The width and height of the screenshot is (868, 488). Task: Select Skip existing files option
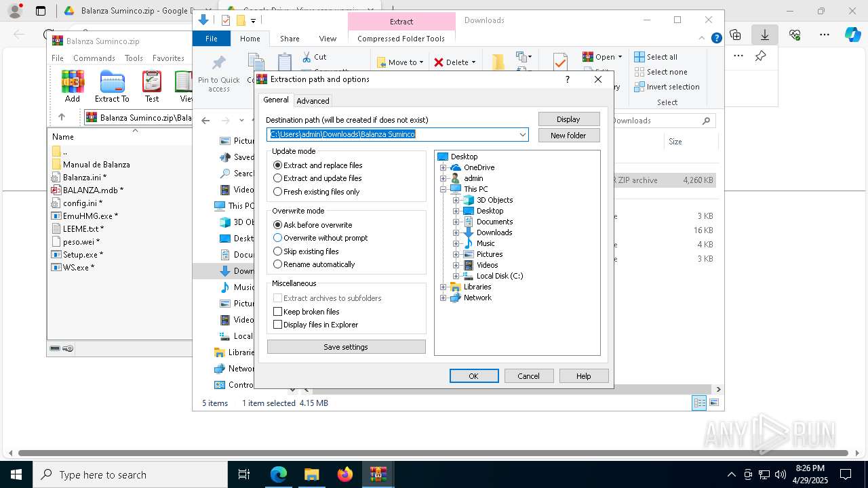305,251
